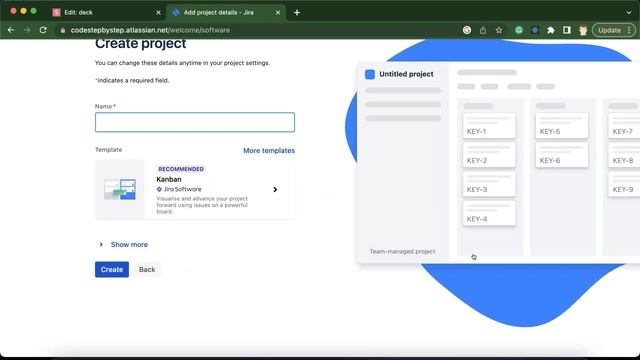
Task: Click the red macOS close window button
Action: click(x=13, y=11)
